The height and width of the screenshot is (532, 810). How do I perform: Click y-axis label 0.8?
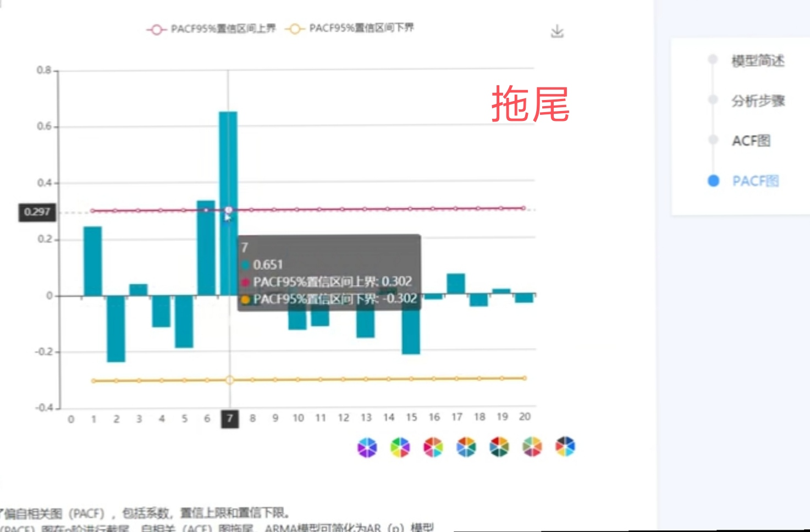pos(44,70)
